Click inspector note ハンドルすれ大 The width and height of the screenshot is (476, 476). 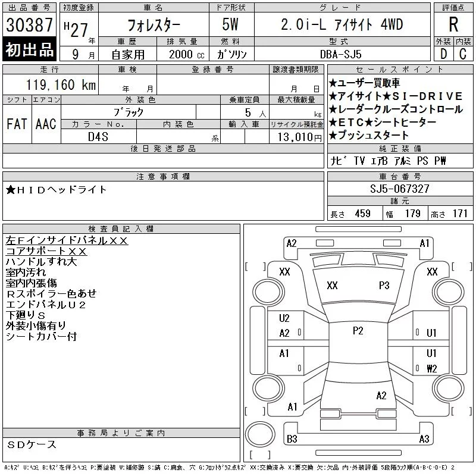41,262
